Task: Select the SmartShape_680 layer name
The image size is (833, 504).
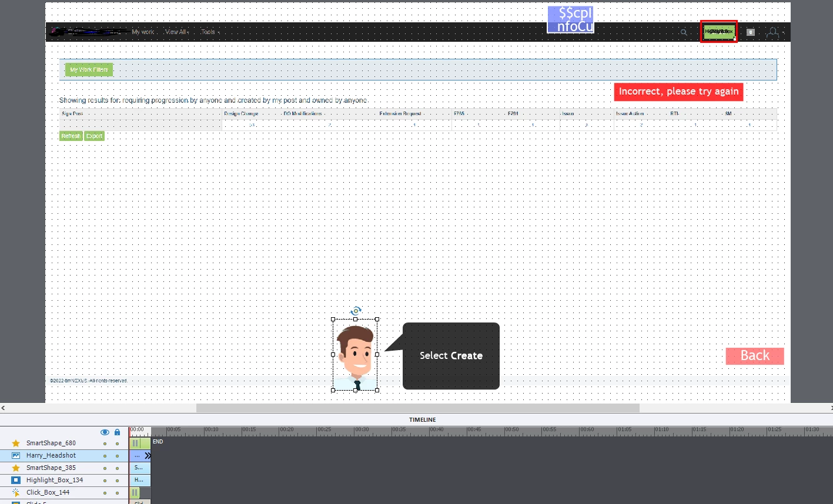Action: pos(51,443)
